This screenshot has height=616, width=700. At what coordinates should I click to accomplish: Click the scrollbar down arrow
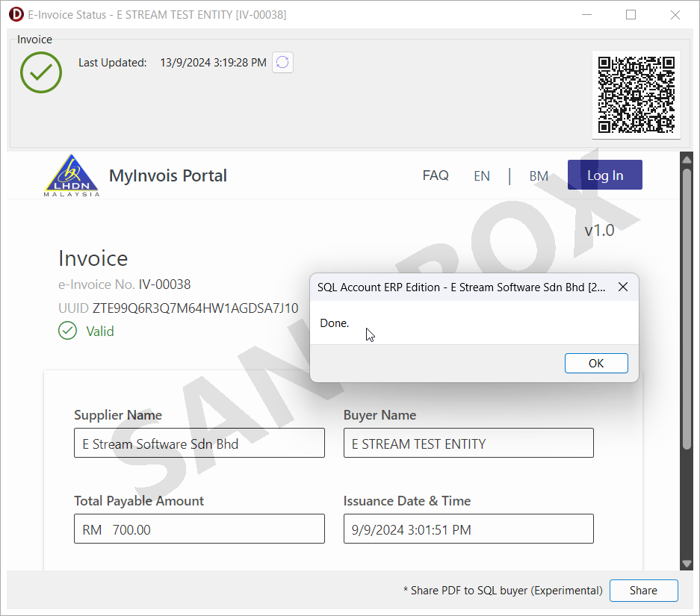click(687, 564)
